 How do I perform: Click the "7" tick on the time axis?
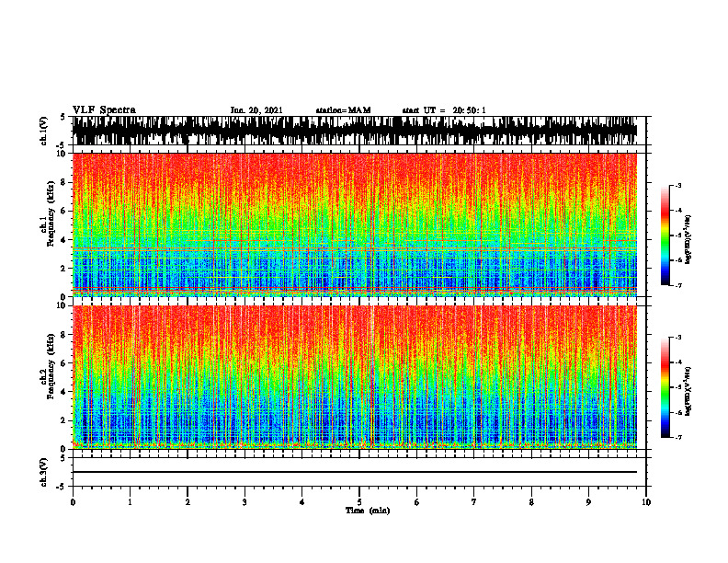click(474, 502)
